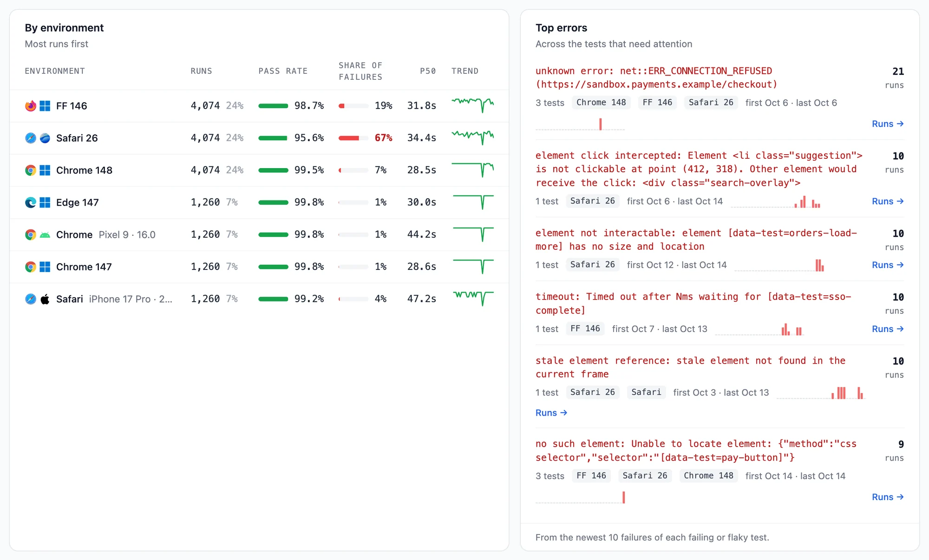The image size is (929, 560).
Task: Click the 98.7% pass rate value
Action: [309, 106]
